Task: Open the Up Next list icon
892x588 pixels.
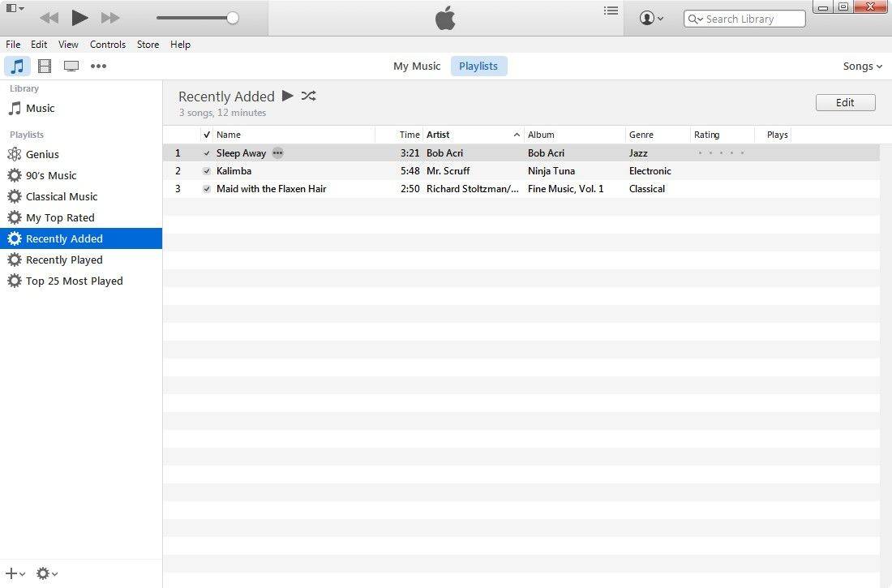Action: [611, 11]
